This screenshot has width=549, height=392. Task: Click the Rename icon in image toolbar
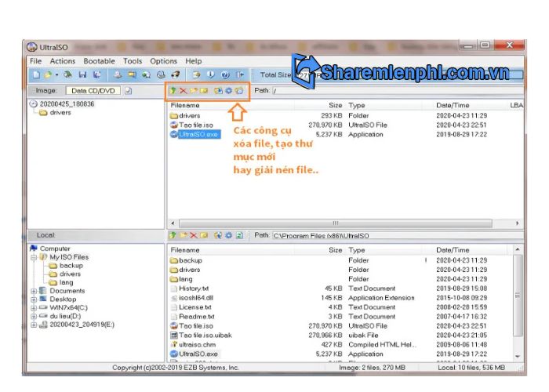[x=204, y=91]
